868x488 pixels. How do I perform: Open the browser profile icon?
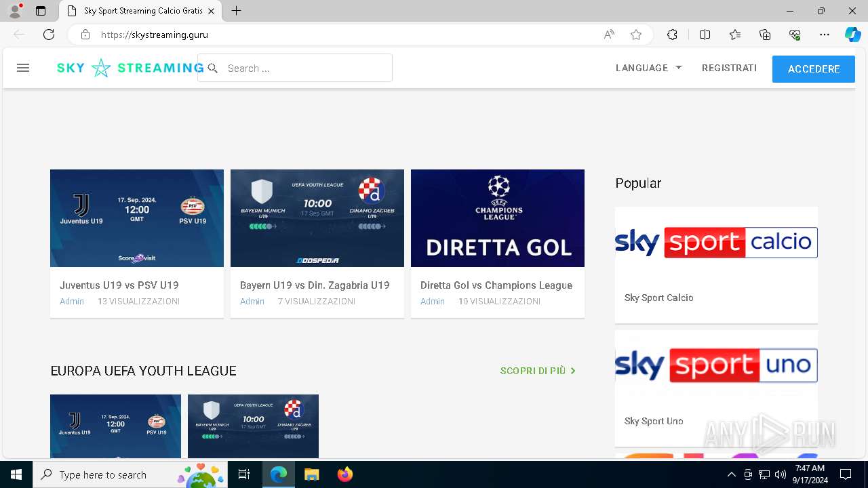tap(15, 11)
